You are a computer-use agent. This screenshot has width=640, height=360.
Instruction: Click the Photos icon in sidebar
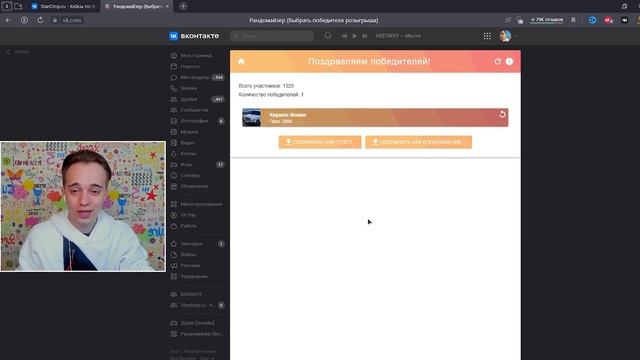coord(174,121)
